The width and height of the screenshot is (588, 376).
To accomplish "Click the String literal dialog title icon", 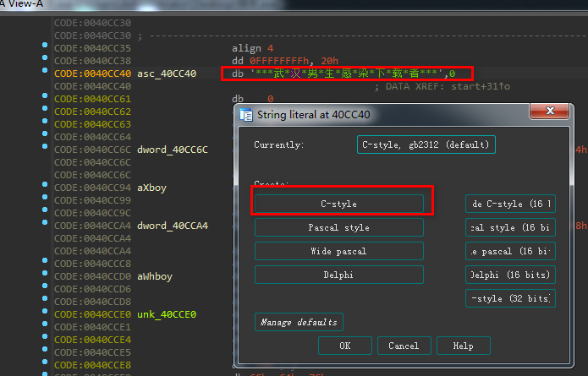I will point(245,114).
